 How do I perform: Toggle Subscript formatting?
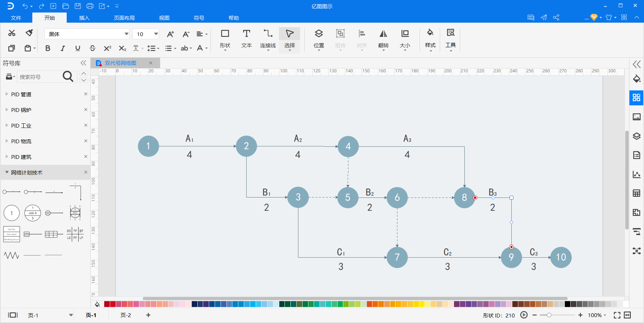(122, 48)
